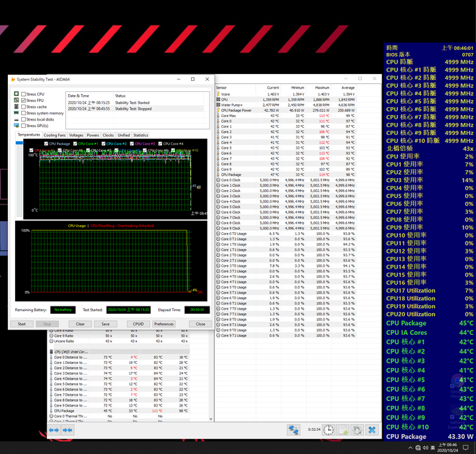This screenshot has width=476, height=454.
Task: Click the Core Max thermometer icon
Action: click(x=218, y=115)
